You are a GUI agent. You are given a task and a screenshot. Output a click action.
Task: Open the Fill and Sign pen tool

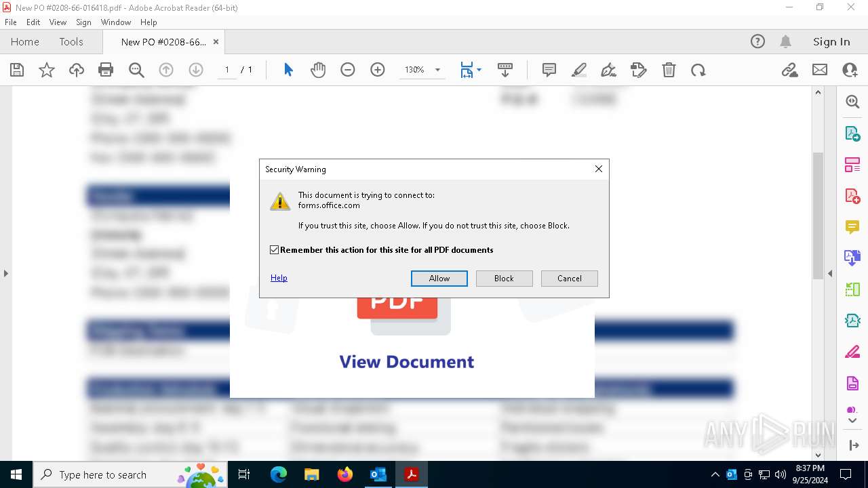click(x=609, y=70)
